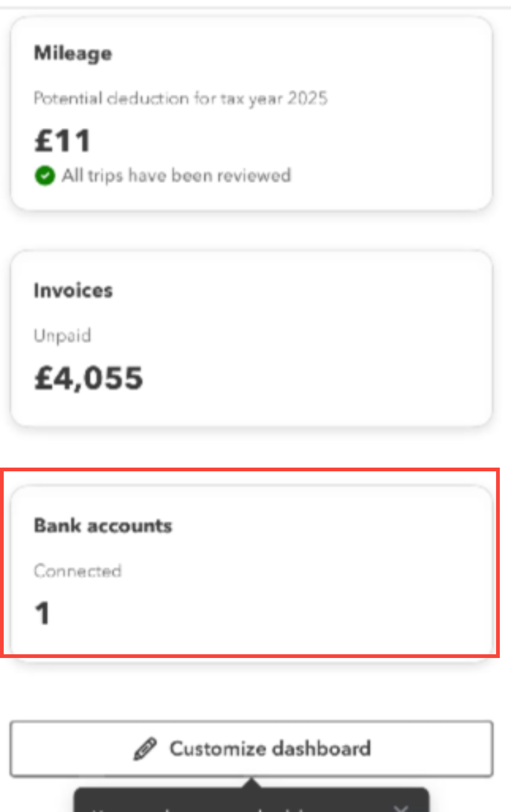Dismiss the dark tooltip with its X
Screen dimensions: 511x812
(400, 808)
